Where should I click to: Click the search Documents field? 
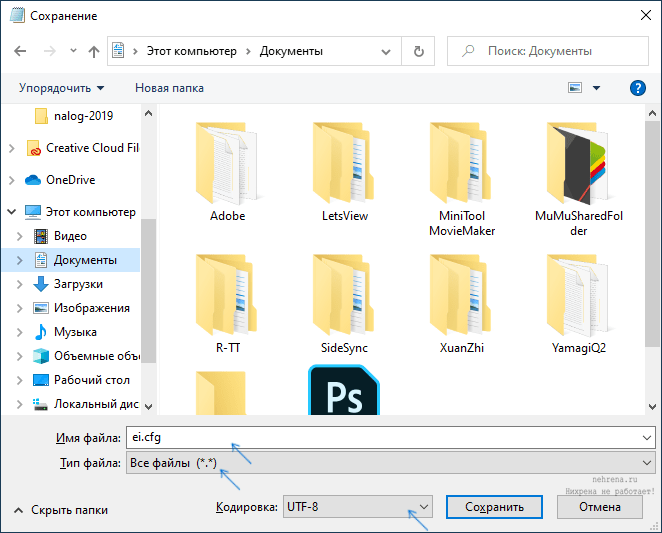(x=548, y=51)
